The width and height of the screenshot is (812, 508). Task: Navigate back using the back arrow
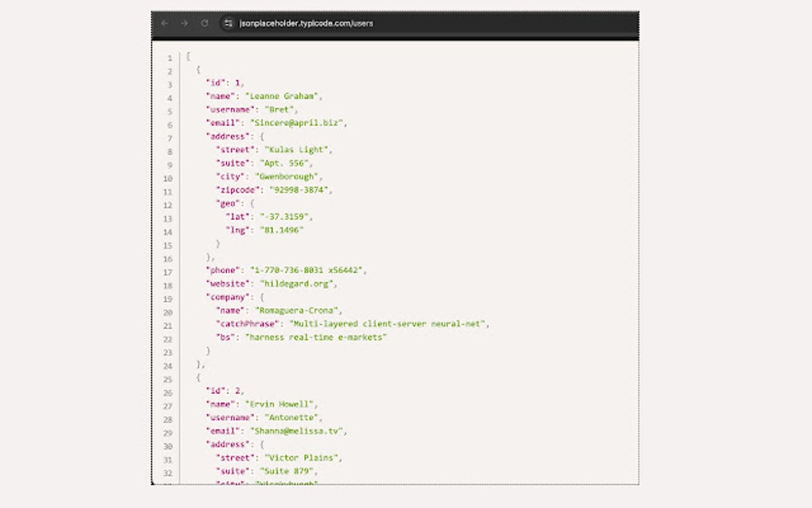[165, 24]
